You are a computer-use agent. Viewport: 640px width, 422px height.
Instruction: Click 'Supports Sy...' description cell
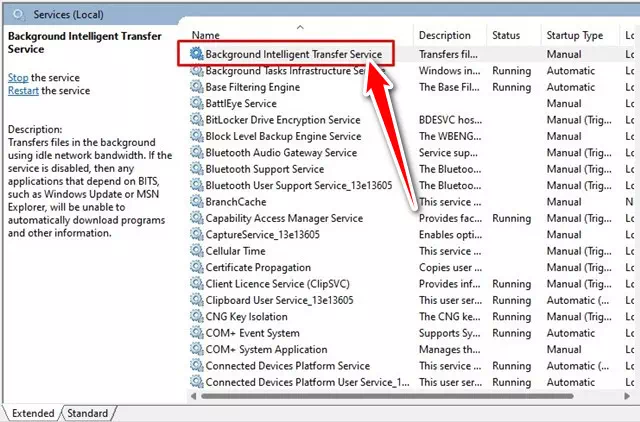click(x=449, y=333)
